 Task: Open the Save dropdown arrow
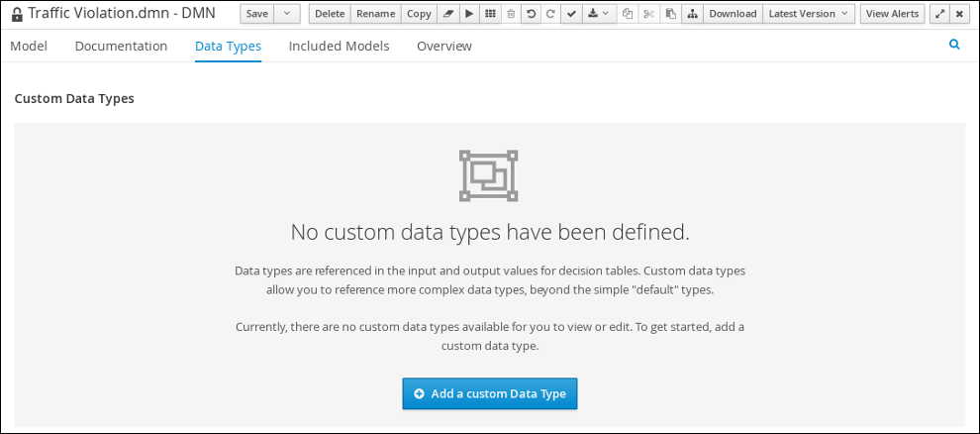coord(287,14)
